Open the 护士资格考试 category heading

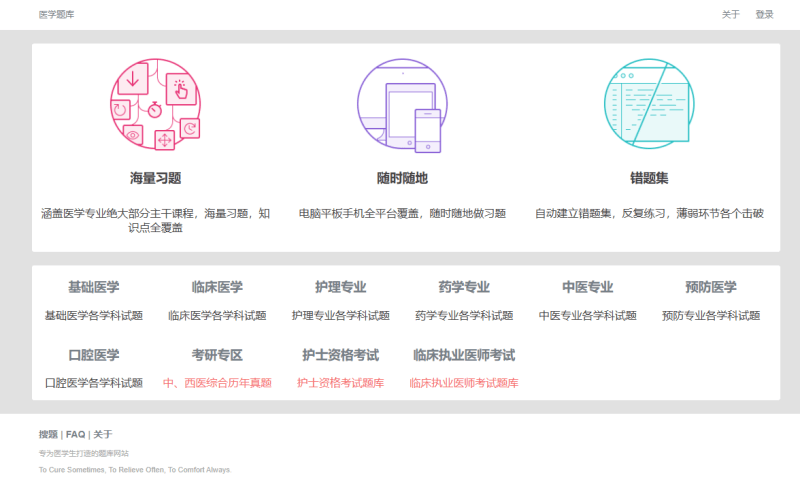click(341, 355)
